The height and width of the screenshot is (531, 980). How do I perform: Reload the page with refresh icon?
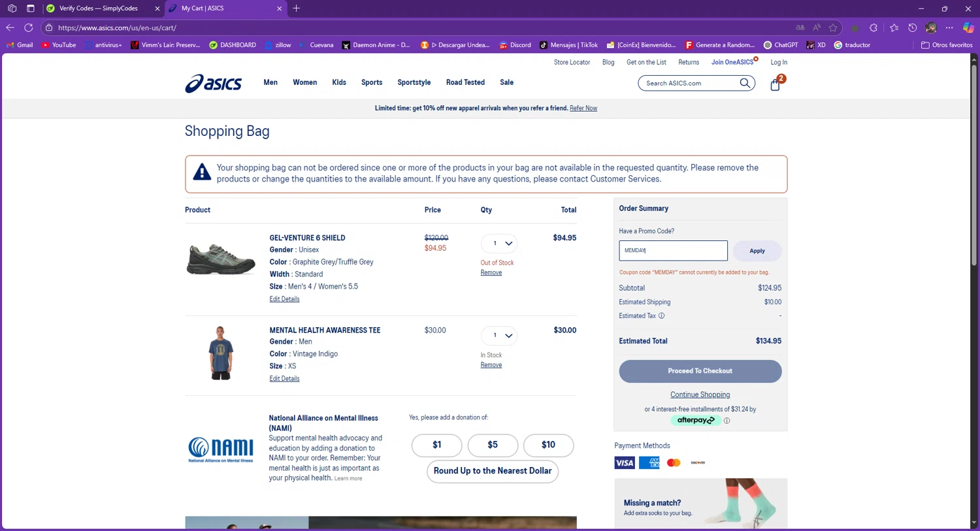click(x=29, y=27)
